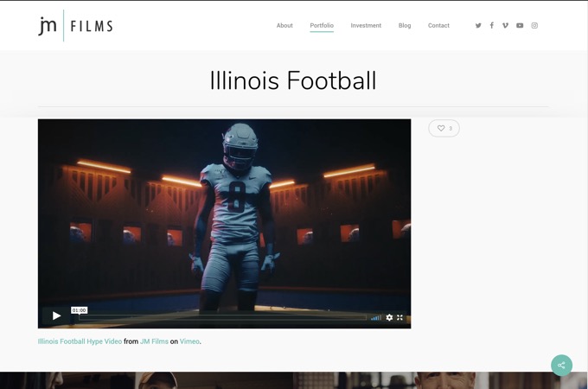Click the teal share button
This screenshot has height=389, width=588.
(561, 365)
